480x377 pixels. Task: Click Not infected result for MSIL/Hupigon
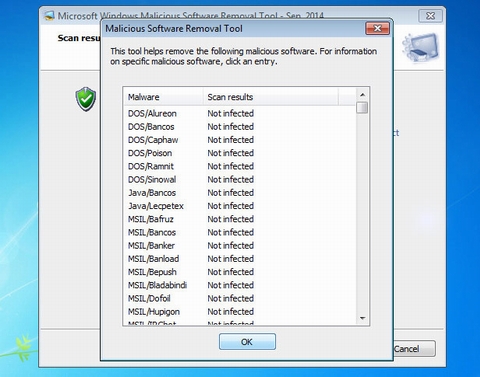click(231, 312)
